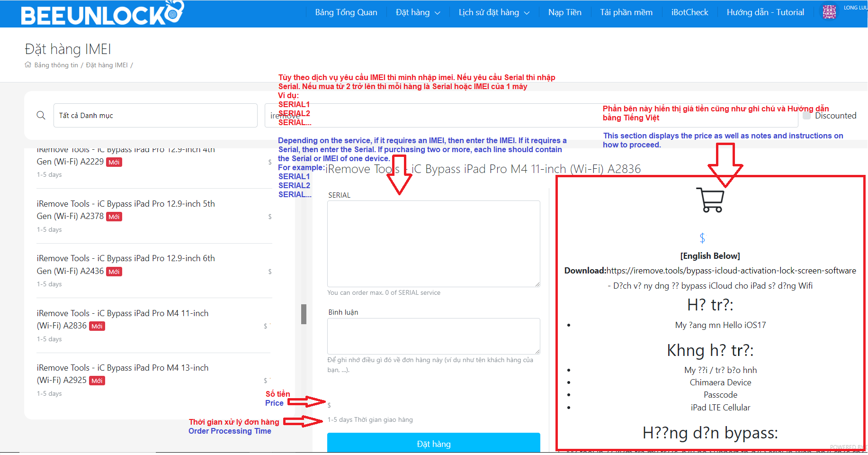Image resolution: width=868 pixels, height=455 pixels.
Task: Click the shopping cart icon
Action: [710, 200]
